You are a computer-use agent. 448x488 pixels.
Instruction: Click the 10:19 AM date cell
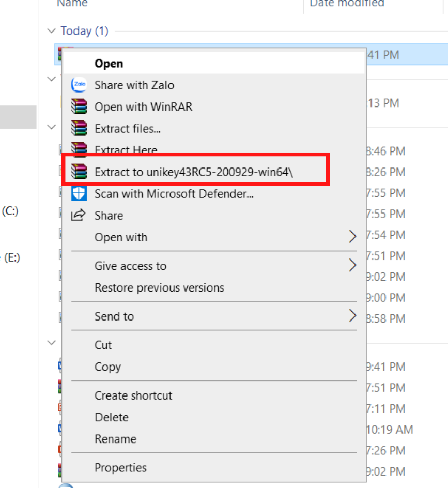click(390, 430)
